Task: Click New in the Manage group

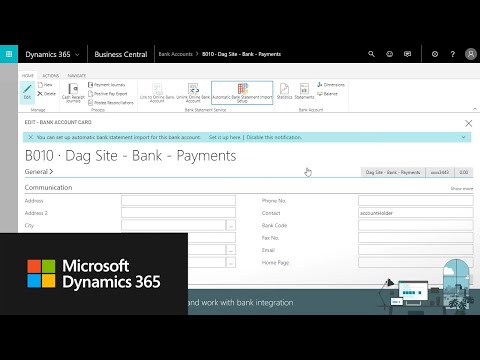Action: click(45, 85)
